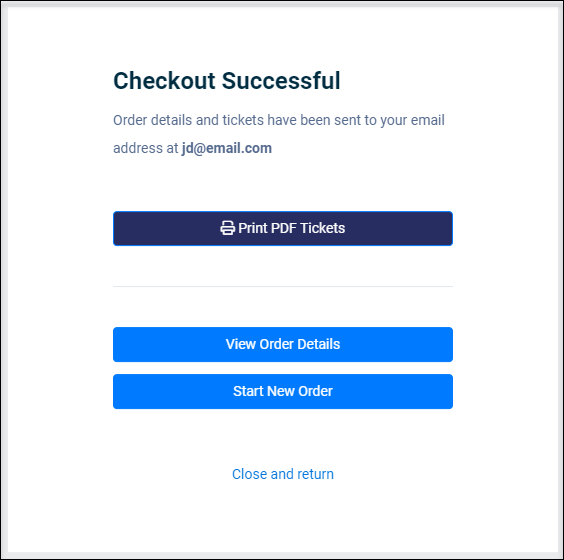The image size is (564, 560).
Task: Select the bold email address in the message
Action: pyautogui.click(x=227, y=148)
